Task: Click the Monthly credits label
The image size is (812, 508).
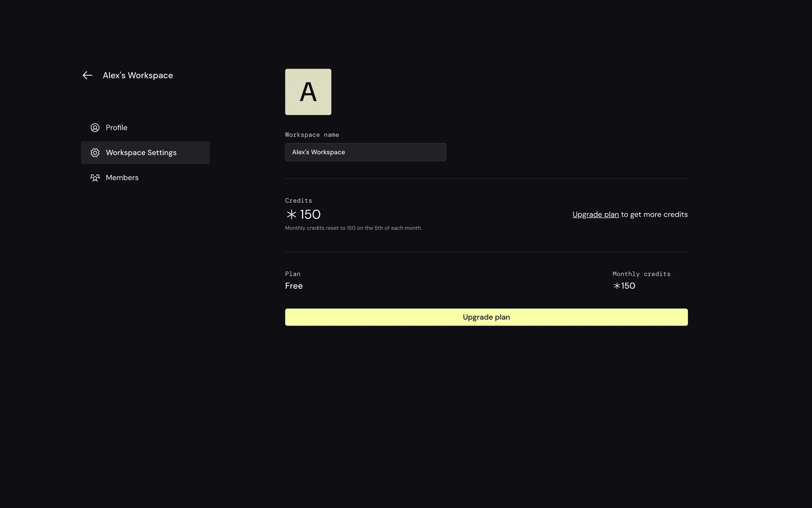Action: (x=641, y=274)
